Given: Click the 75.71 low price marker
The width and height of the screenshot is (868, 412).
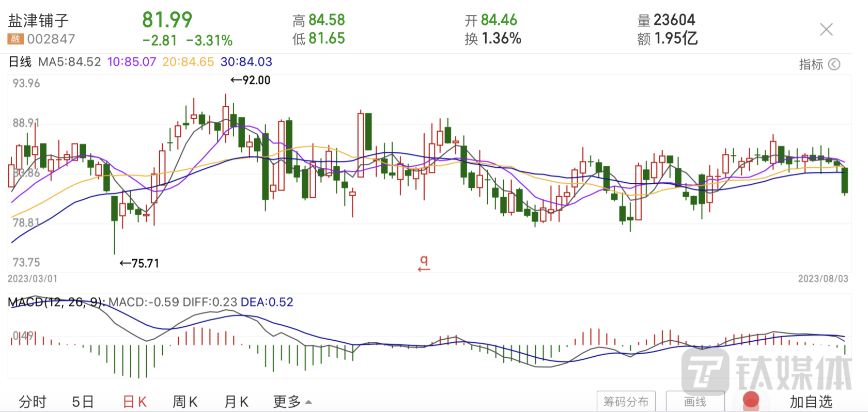Looking at the screenshot, I should (x=139, y=263).
